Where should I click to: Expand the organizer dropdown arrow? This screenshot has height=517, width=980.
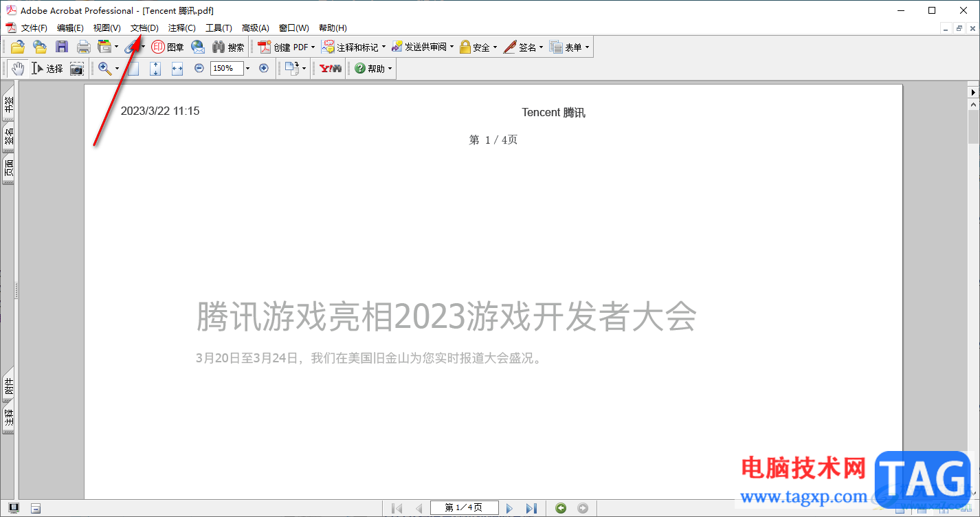click(116, 47)
